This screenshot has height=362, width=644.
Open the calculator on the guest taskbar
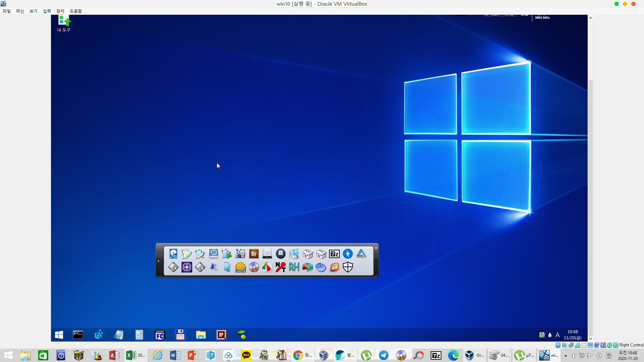(x=139, y=335)
